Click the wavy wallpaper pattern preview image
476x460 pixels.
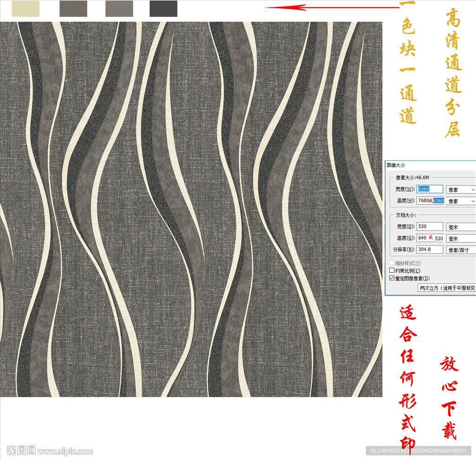tap(191, 209)
